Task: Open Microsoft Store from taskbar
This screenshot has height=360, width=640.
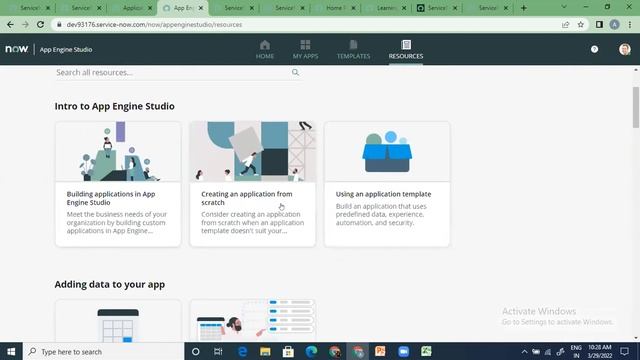Action: click(288, 351)
